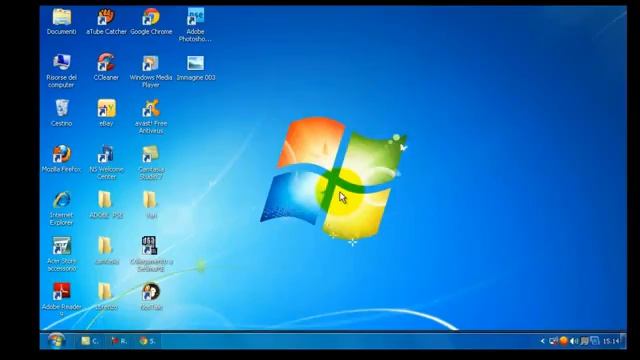This screenshot has height=360, width=640.
Task: Select the Adobe Photoshop Elements shortcut
Action: 195,25
